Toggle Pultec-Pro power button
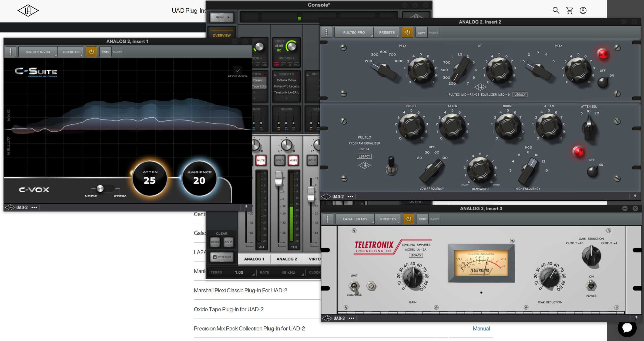The width and height of the screenshot is (644, 341). [x=407, y=32]
